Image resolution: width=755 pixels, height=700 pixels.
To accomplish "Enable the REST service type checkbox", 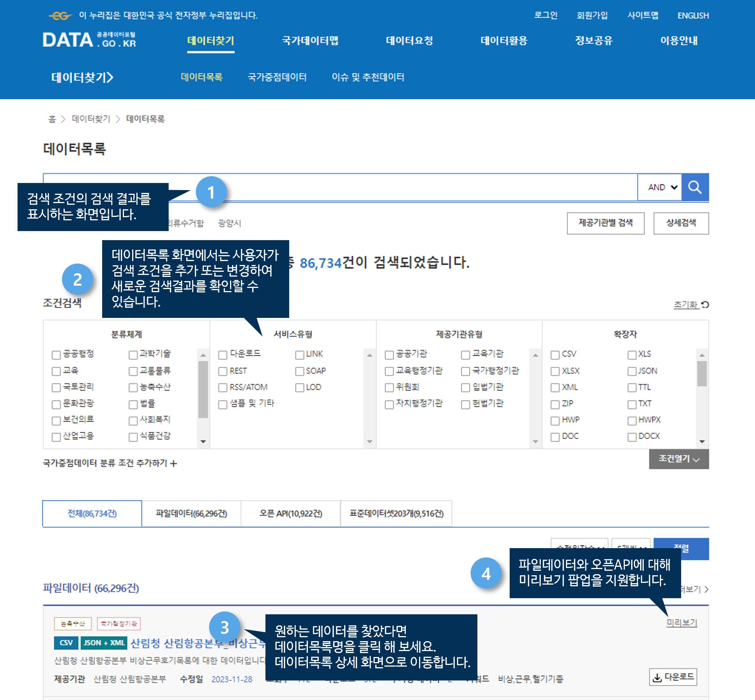I will [x=222, y=371].
